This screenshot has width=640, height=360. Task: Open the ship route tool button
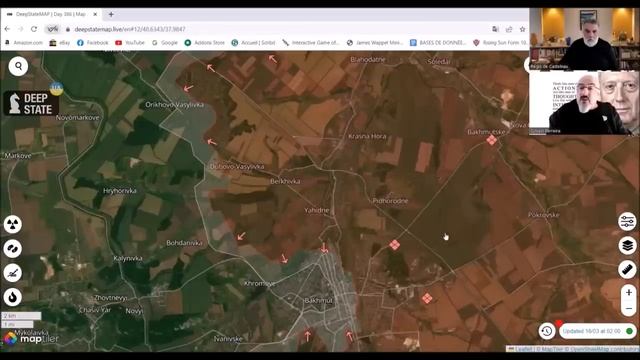pyautogui.click(x=13, y=273)
